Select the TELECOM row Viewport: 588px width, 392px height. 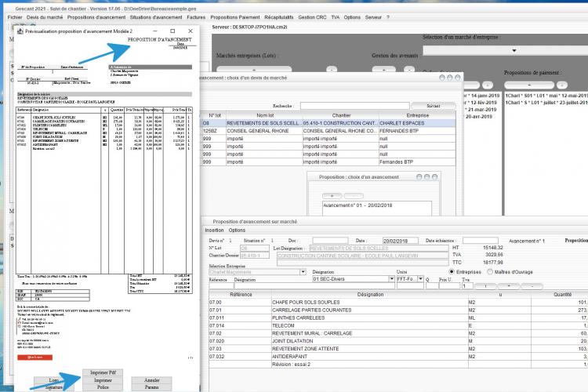(x=398, y=325)
